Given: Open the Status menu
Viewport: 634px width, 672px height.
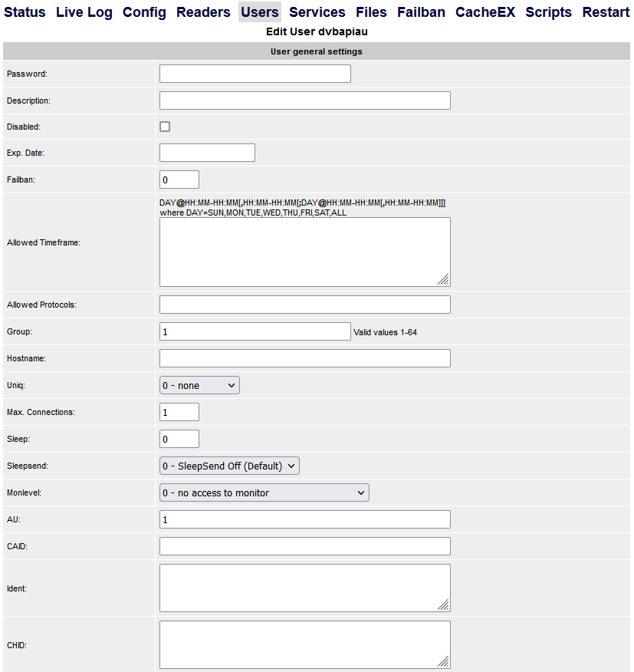Looking at the screenshot, I should [x=25, y=12].
